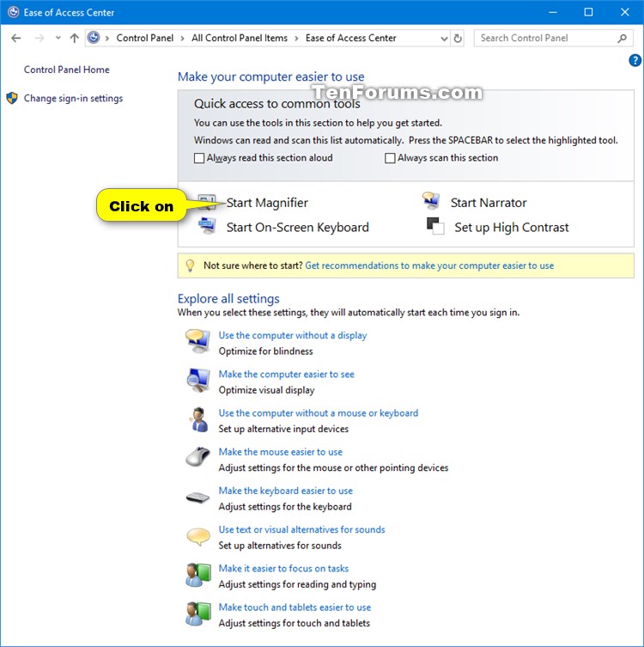Click Adjust settings for touch and tablets
This screenshot has height=647, width=644.
coord(295,623)
